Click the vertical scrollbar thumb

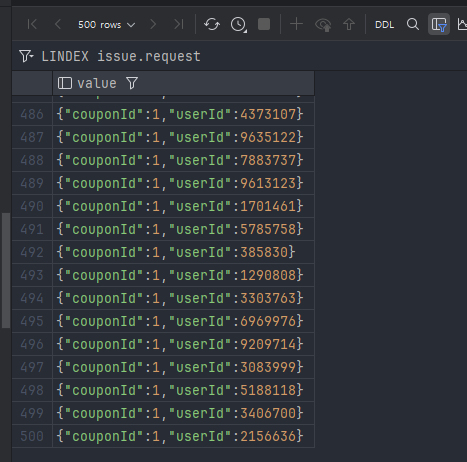coord(6,270)
